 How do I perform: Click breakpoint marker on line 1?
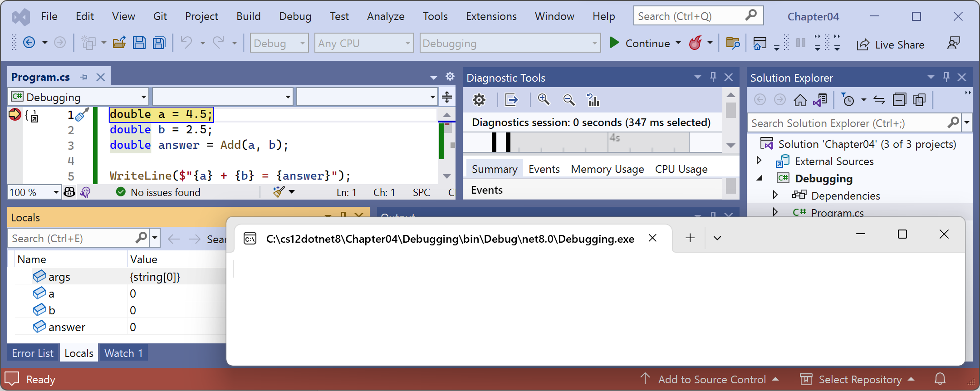pos(15,114)
